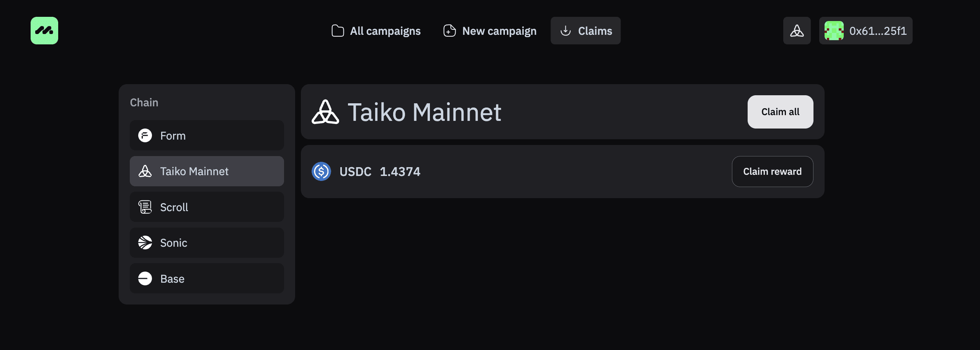
Task: Click the Taiko icon in the sidebar
Action: tap(145, 171)
